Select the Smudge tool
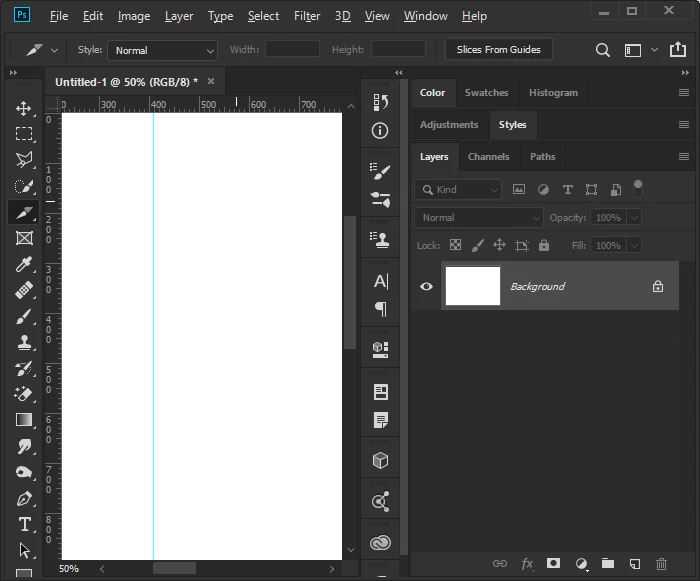This screenshot has width=700, height=581. click(24, 447)
